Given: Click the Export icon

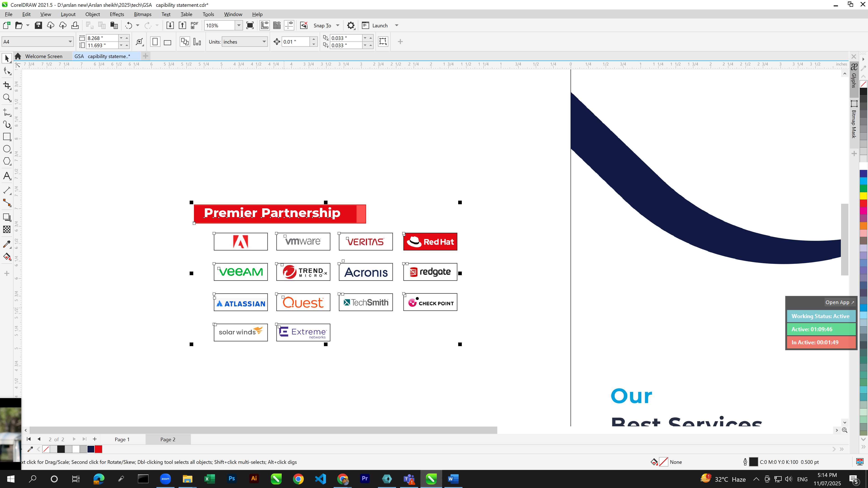Looking at the screenshot, I should coord(182,25).
